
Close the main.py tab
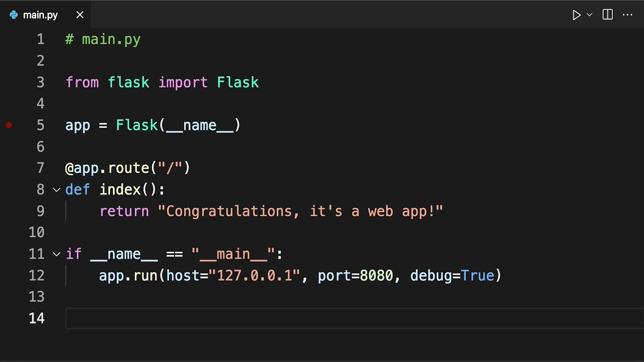coord(80,15)
